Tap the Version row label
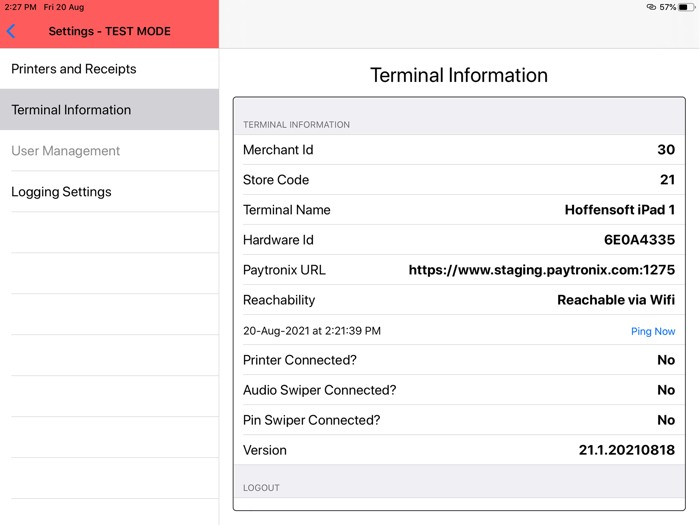 [x=264, y=450]
